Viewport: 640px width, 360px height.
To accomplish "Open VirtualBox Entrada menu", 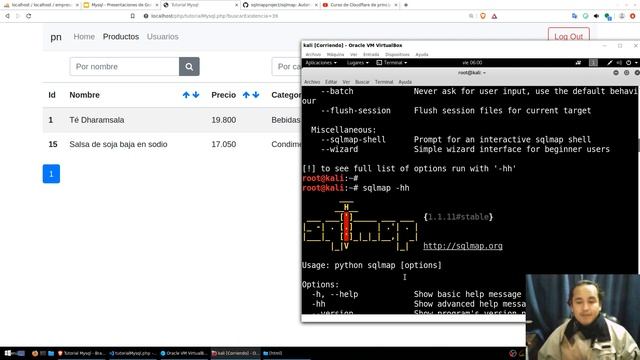I will tap(371, 54).
